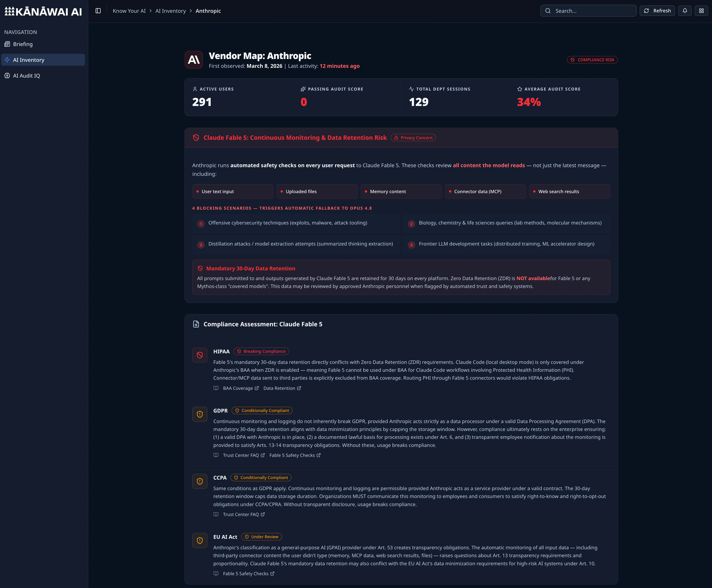712x588 pixels.
Task: Click the "Compliance Assessment: Claude Fable 5" heading
Action: click(263, 324)
